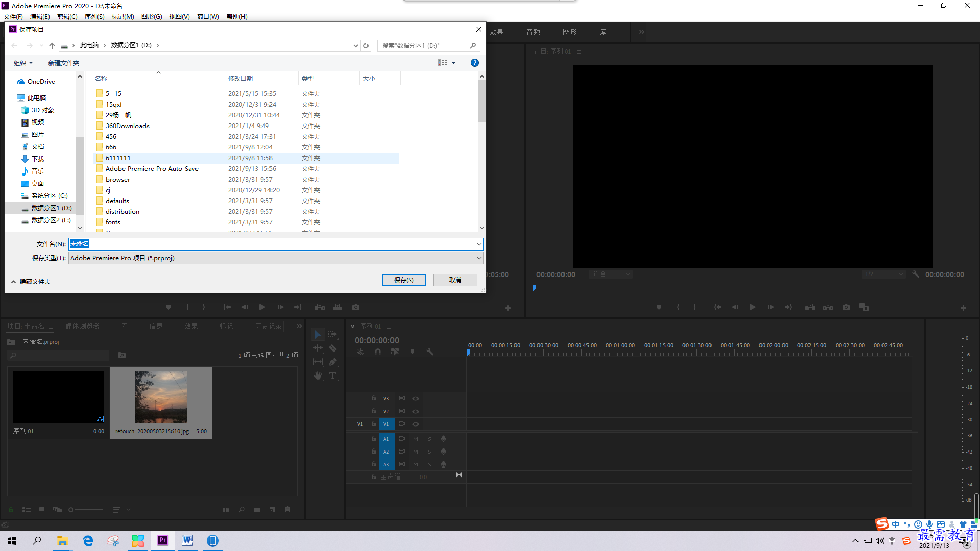
Task: Open playback resolution 1/2 dropdown
Action: [x=884, y=274]
